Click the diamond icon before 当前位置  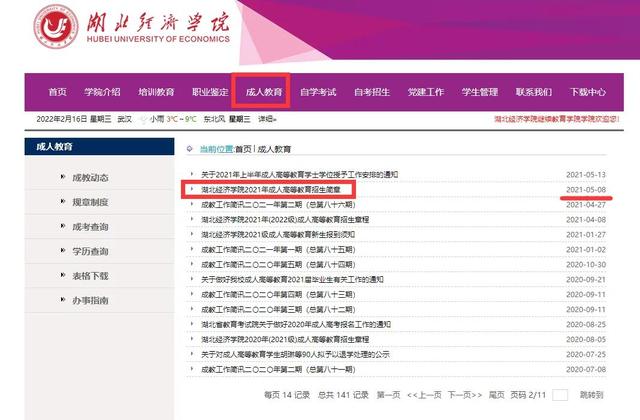pos(189,149)
